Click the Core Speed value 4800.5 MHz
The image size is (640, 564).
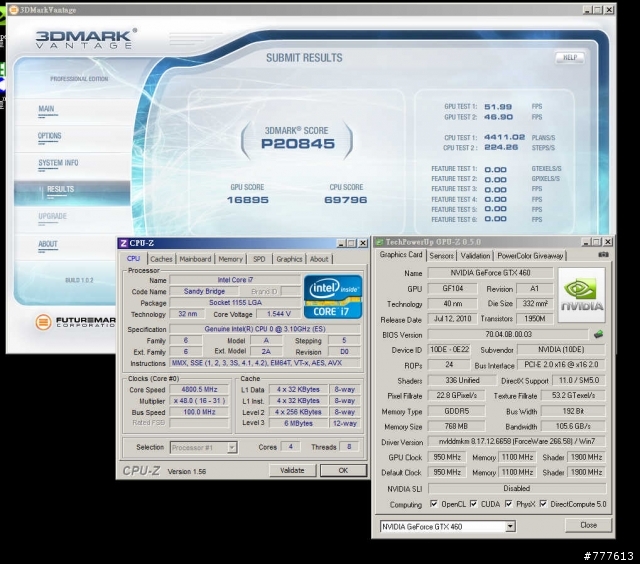(x=199, y=389)
